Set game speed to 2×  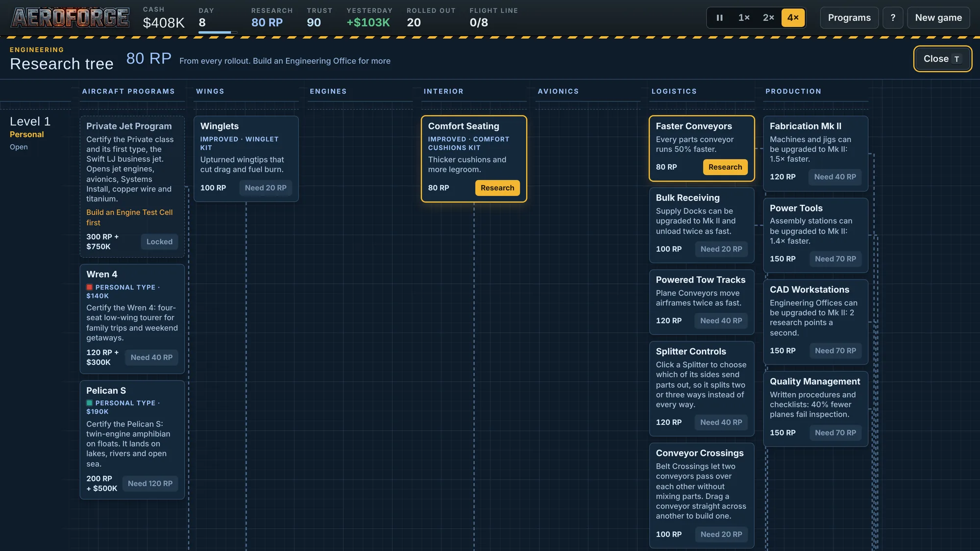[768, 18]
